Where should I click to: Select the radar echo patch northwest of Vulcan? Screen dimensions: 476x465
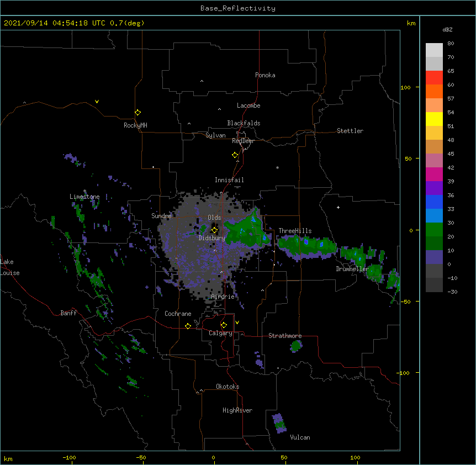point(279,423)
